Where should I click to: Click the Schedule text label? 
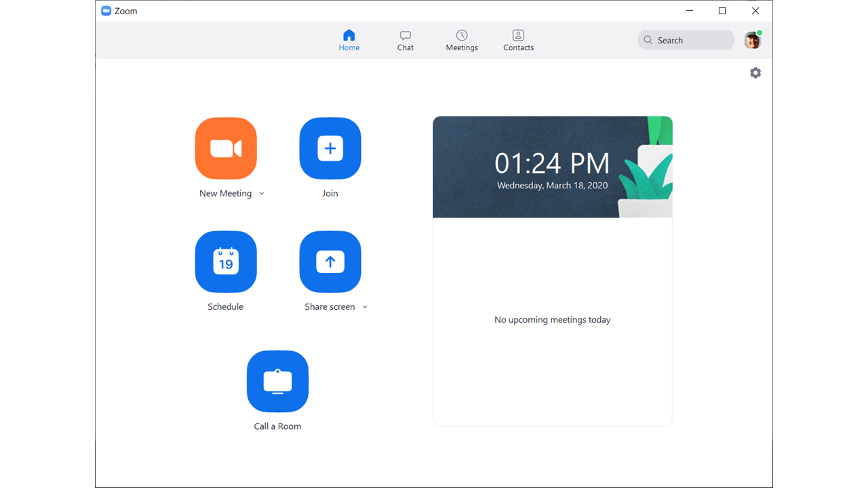coord(225,307)
